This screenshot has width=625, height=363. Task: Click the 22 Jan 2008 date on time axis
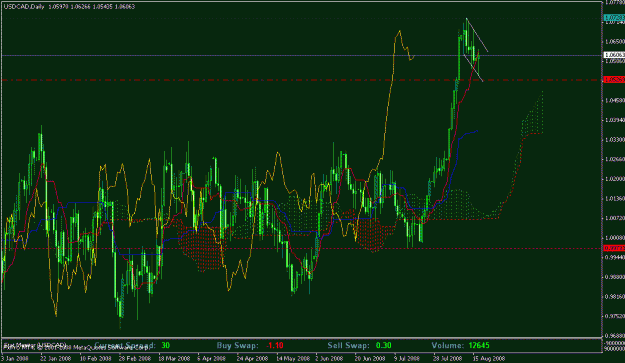(55, 358)
